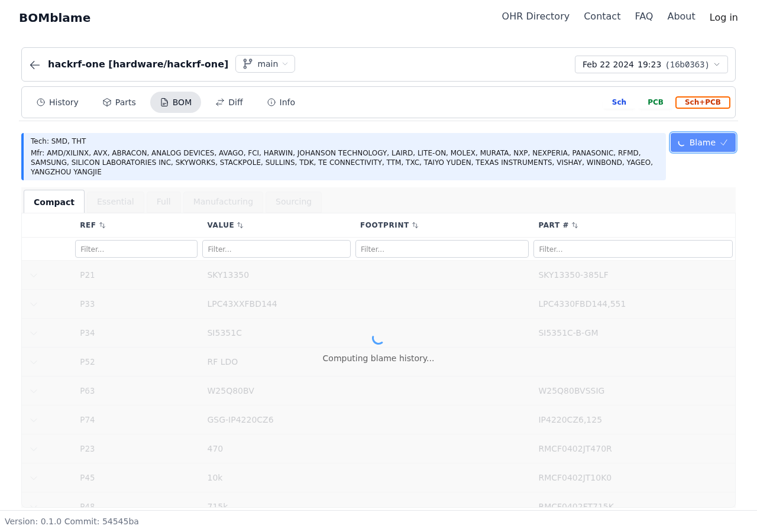The image size is (757, 532).
Task: Open the Diff view
Action: 229,102
